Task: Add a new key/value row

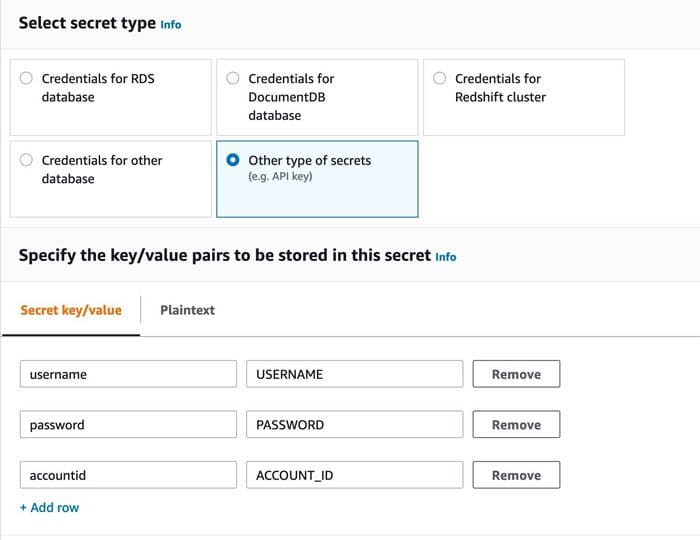Action: point(49,507)
